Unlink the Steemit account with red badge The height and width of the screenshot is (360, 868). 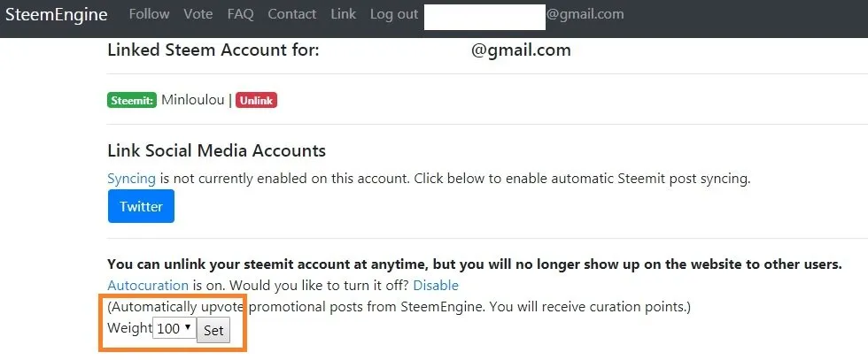[256, 101]
